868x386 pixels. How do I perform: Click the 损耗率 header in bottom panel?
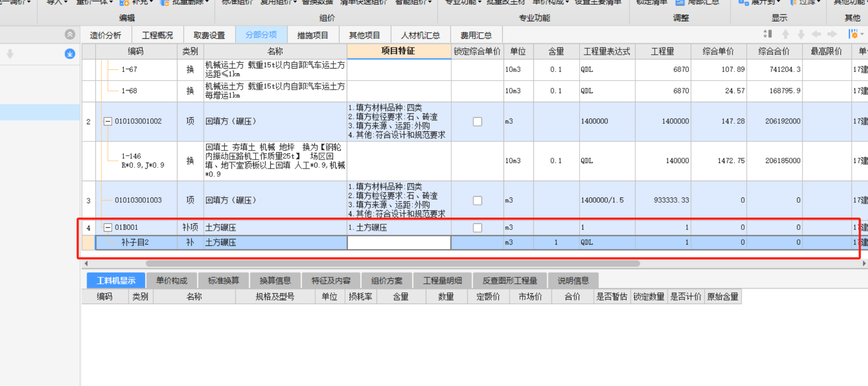coord(361,297)
